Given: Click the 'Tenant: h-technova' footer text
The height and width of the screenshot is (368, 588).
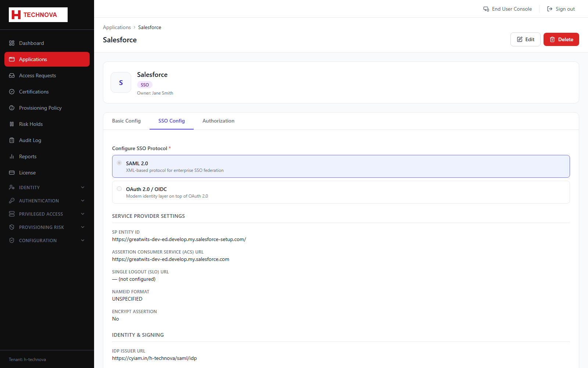Looking at the screenshot, I should 27,360.
